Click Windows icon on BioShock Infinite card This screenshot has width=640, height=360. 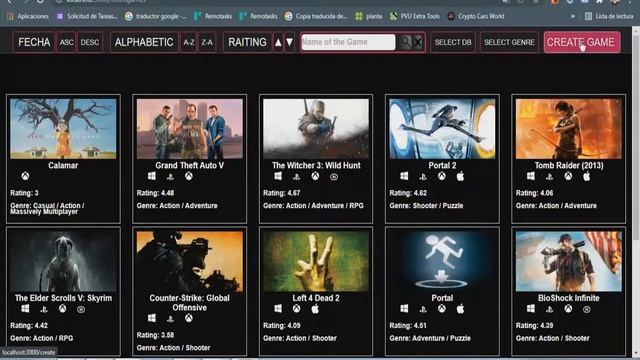[x=531, y=309]
